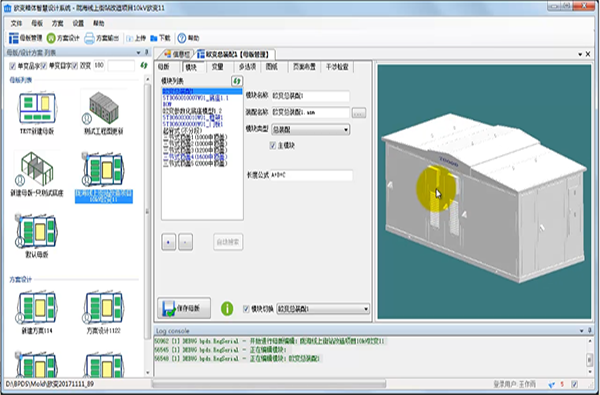The height and width of the screenshot is (395, 600).
Task: Click the green info circle icon
Action: pyautogui.click(x=227, y=308)
